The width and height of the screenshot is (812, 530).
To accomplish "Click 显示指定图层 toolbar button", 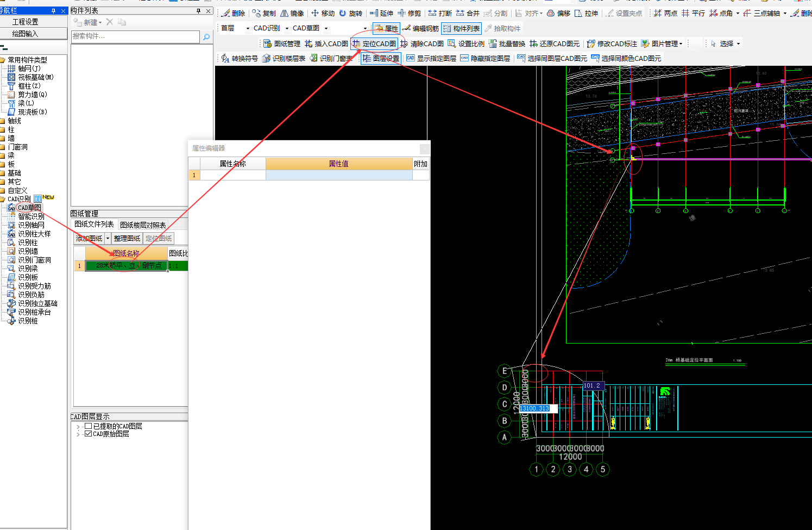I will (x=431, y=58).
